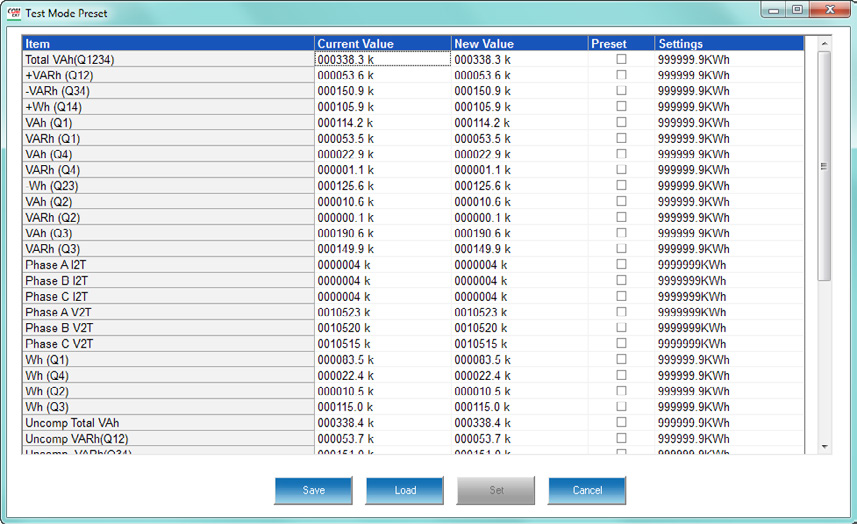Select the Total VAh(Q1234) item row label
This screenshot has height=524, width=857.
tap(168, 60)
